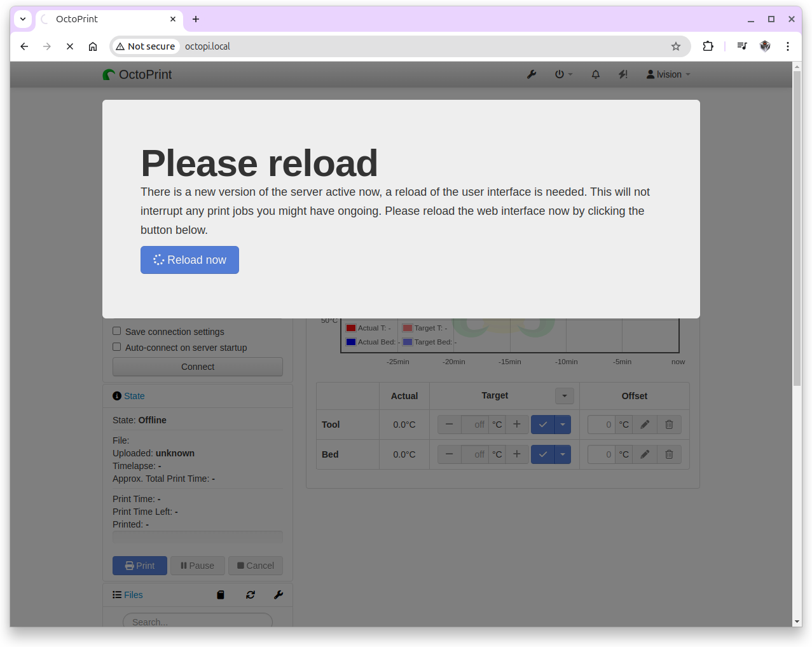Select the OctoPrint browser tab
This screenshot has width=812, height=647.
click(109, 19)
